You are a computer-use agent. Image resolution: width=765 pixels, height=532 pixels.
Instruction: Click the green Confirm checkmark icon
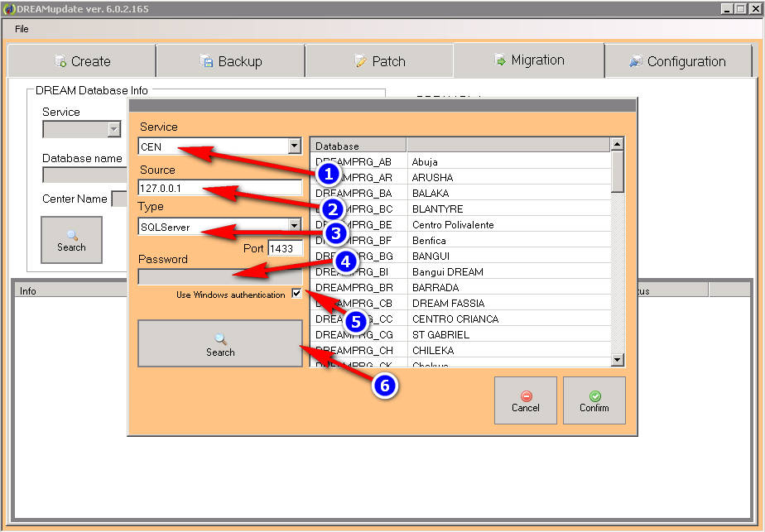[594, 396]
